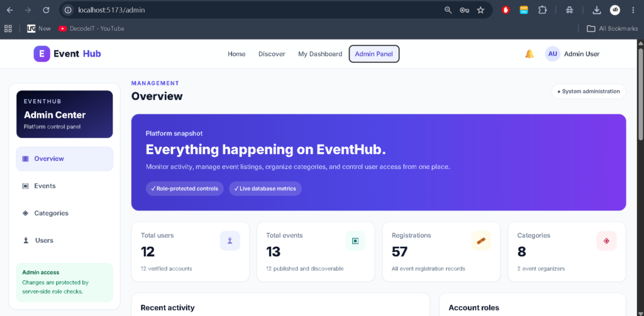This screenshot has height=316, width=644.
Task: Click the Categories value 8
Action: pyautogui.click(x=521, y=251)
